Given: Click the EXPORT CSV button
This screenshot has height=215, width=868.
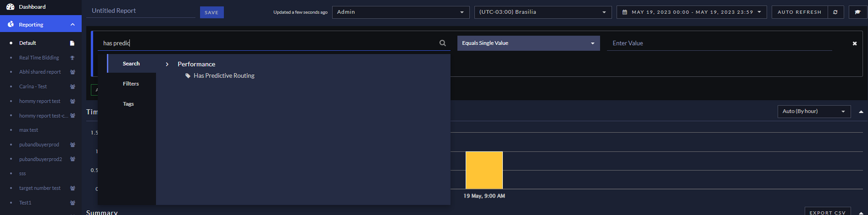Looking at the screenshot, I should [x=827, y=212].
